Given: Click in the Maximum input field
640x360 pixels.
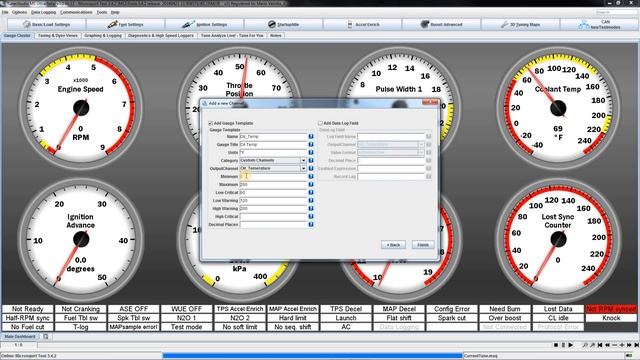Looking at the screenshot, I should 273,184.
